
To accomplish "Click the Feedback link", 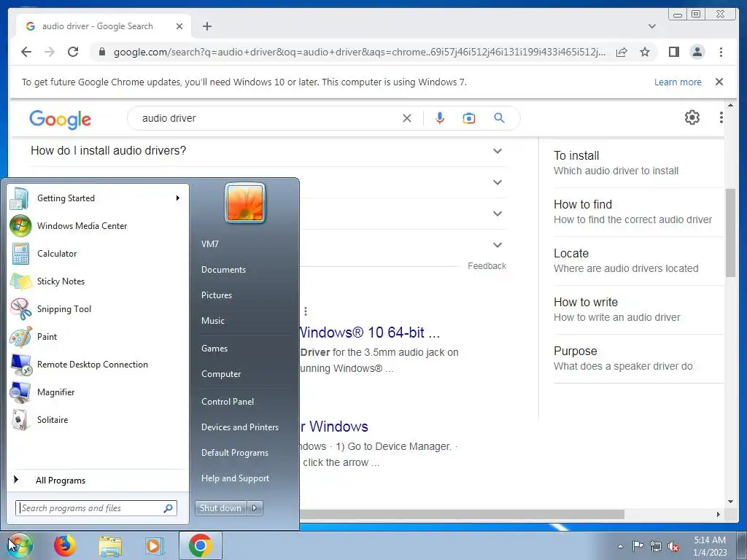I will pos(487,265).
